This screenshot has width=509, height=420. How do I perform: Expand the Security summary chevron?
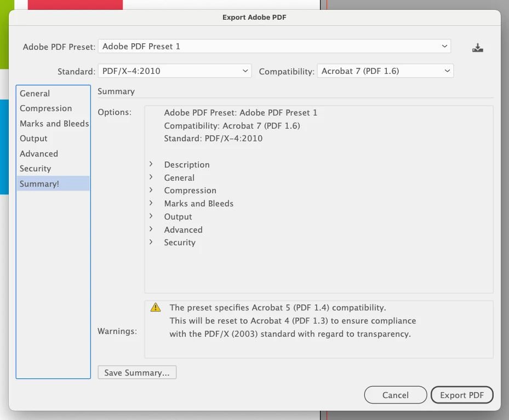point(151,242)
